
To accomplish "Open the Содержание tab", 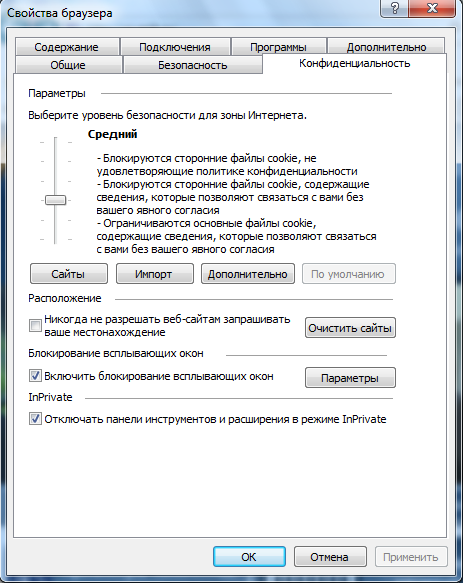I will (67, 47).
